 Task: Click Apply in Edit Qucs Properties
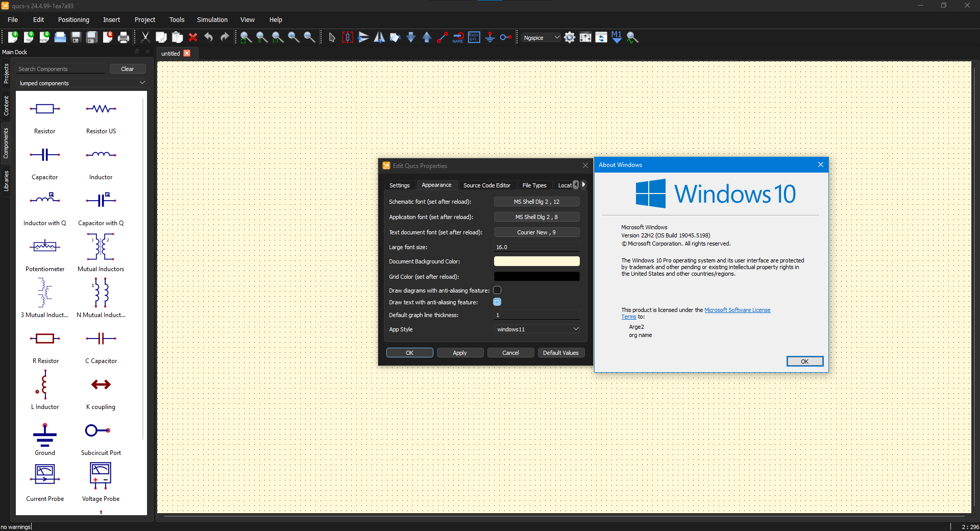click(460, 353)
